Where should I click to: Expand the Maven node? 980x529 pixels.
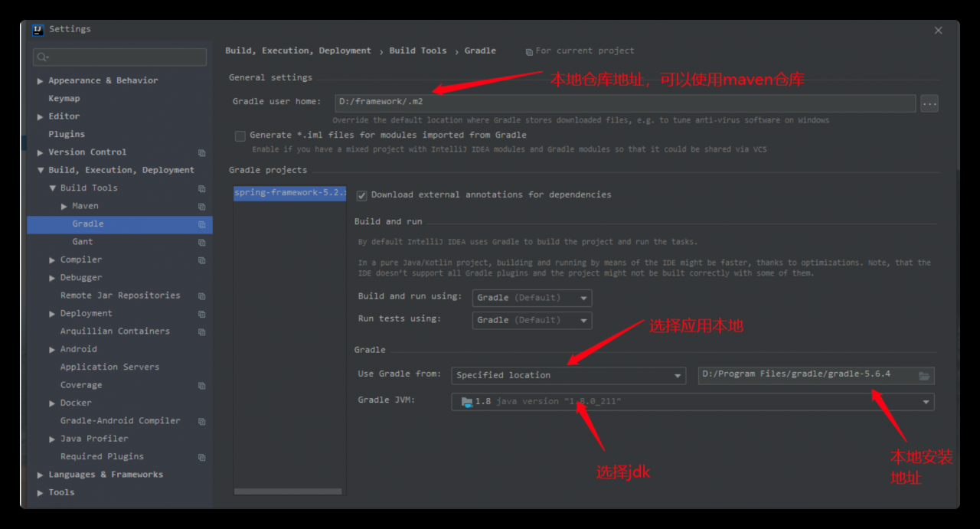pyautogui.click(x=64, y=207)
